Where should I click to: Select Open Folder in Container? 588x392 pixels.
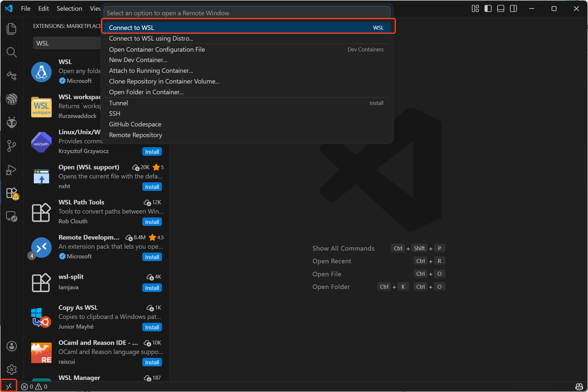(x=246, y=92)
